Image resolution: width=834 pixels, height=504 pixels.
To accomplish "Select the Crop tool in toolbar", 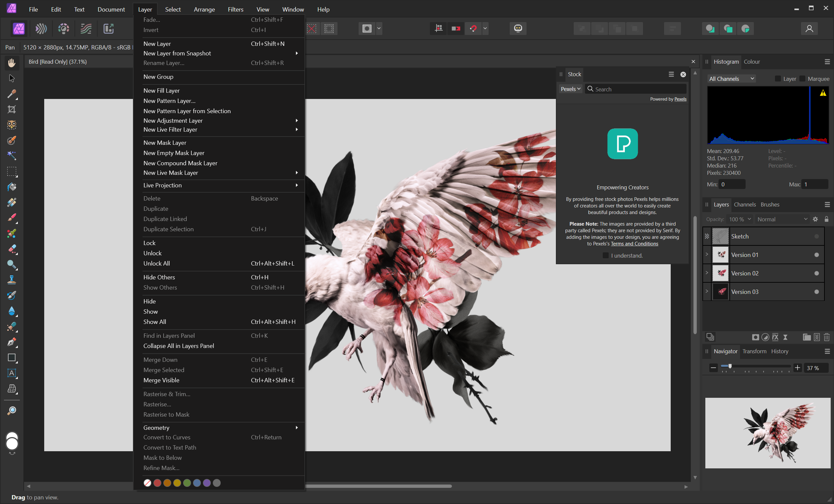I will (x=12, y=109).
